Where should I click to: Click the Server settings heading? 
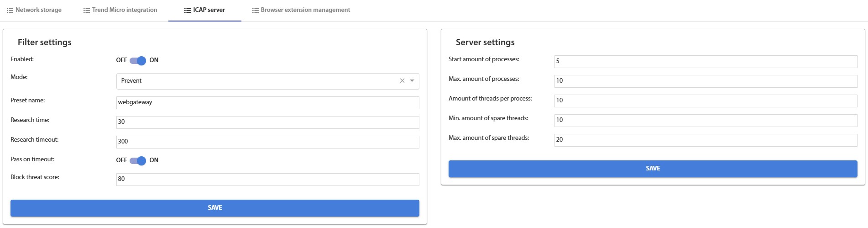pyautogui.click(x=485, y=42)
